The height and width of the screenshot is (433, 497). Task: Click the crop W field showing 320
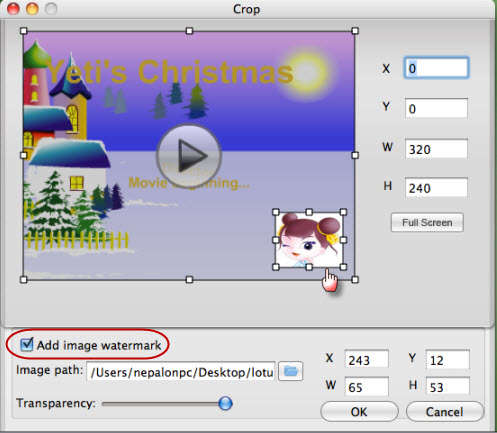(436, 149)
